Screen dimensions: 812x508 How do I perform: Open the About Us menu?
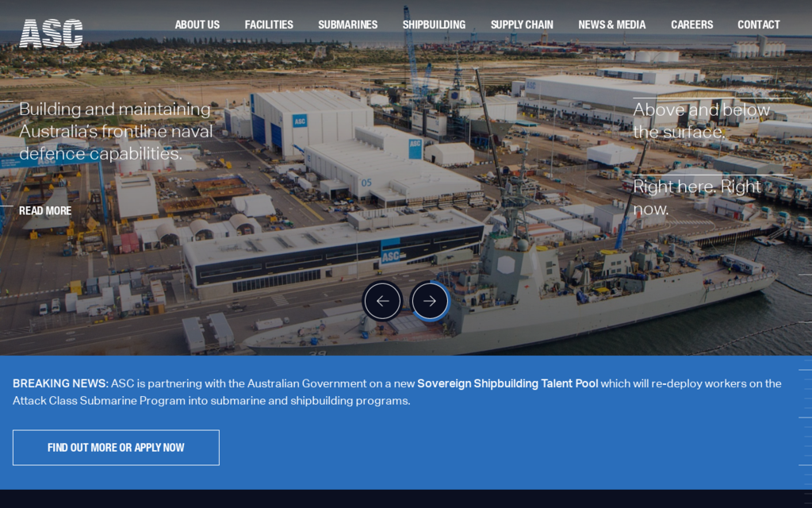(x=197, y=25)
